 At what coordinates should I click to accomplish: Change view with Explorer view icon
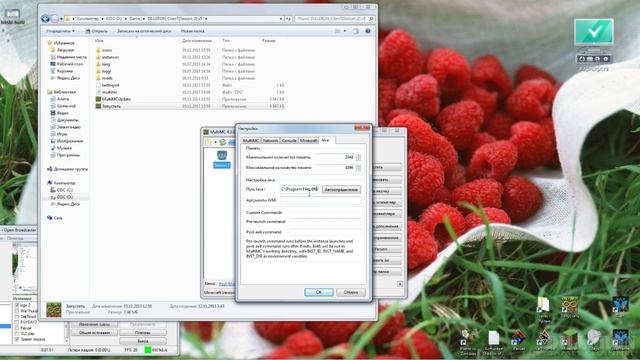pyautogui.click(x=338, y=31)
